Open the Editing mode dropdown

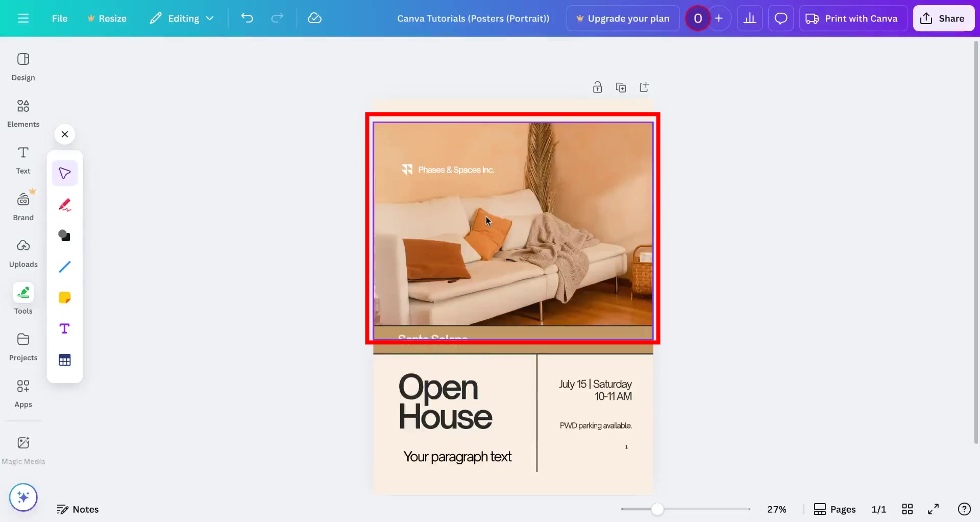click(x=182, y=18)
